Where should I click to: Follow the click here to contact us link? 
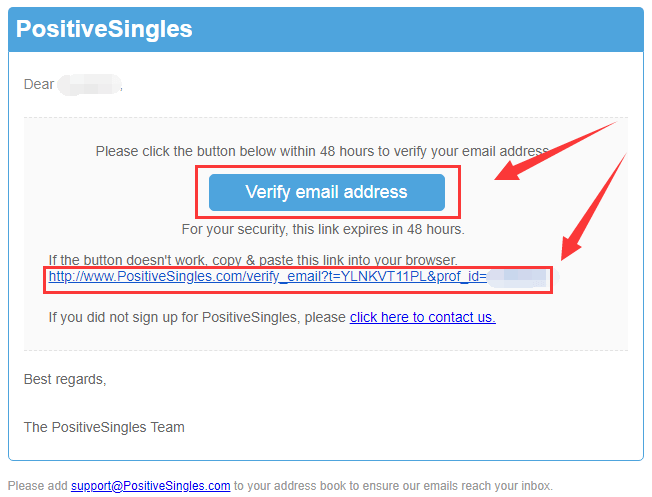[422, 317]
